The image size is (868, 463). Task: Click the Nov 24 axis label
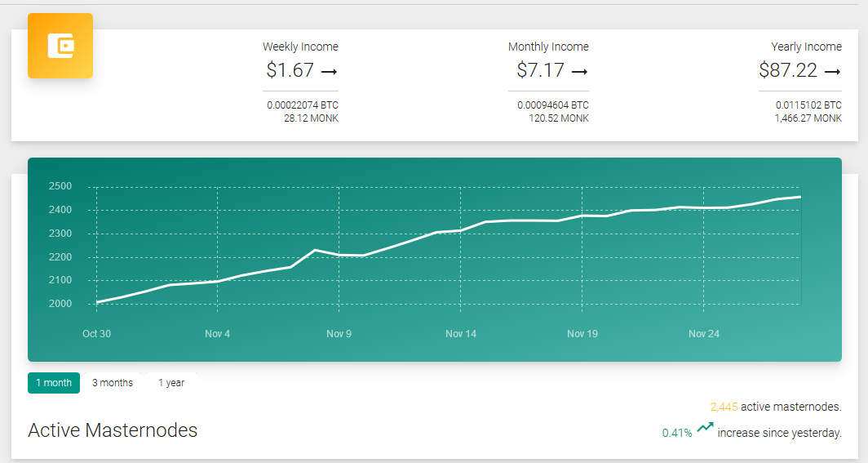tap(703, 333)
